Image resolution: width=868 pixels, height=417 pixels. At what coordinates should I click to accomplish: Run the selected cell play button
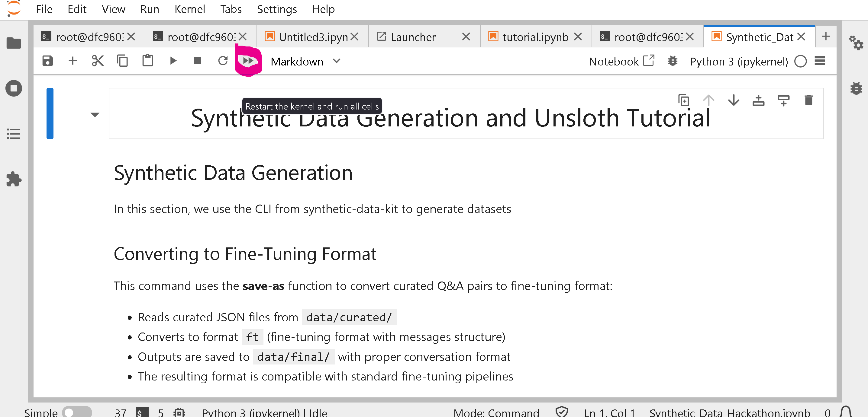(173, 61)
